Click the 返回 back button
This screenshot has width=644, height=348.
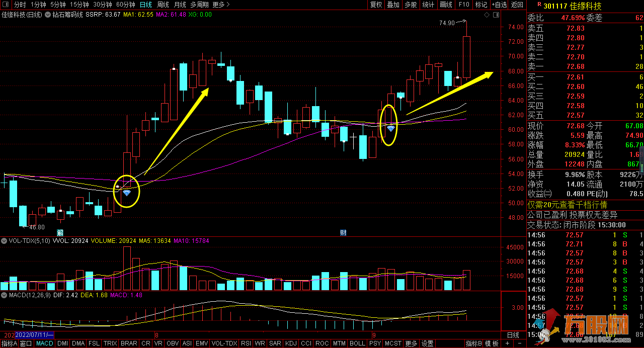[x=517, y=5]
